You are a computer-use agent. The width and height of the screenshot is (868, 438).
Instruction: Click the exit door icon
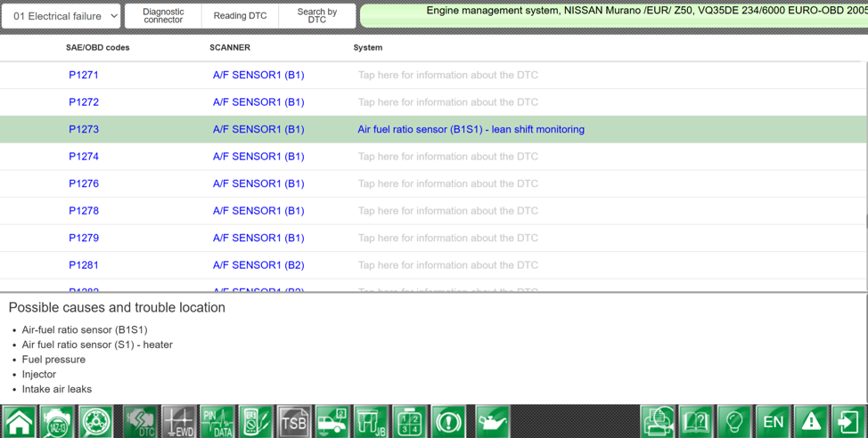click(848, 421)
